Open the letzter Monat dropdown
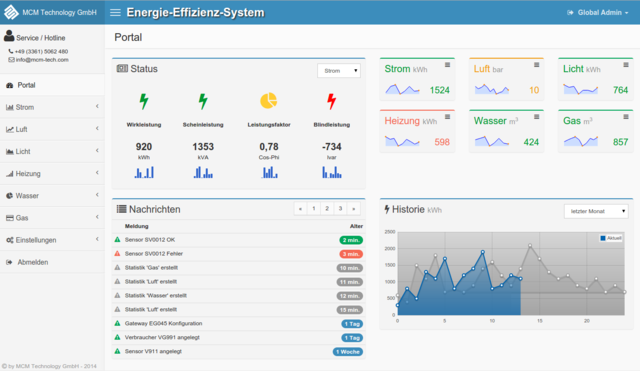 (596, 211)
